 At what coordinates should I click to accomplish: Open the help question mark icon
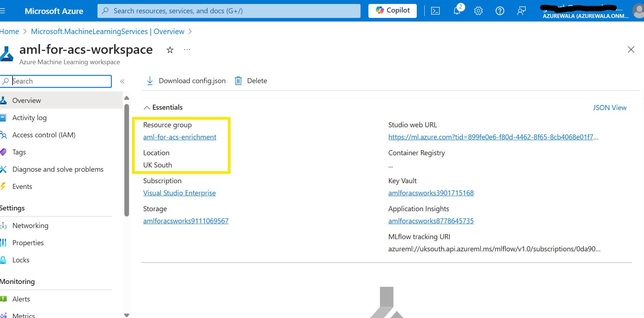[x=500, y=11]
